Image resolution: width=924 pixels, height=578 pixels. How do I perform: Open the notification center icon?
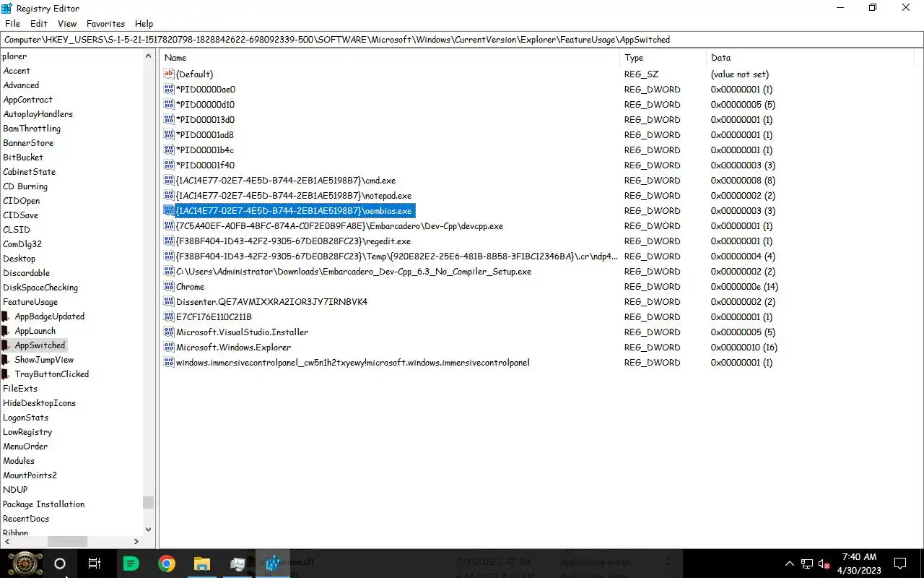click(x=900, y=564)
